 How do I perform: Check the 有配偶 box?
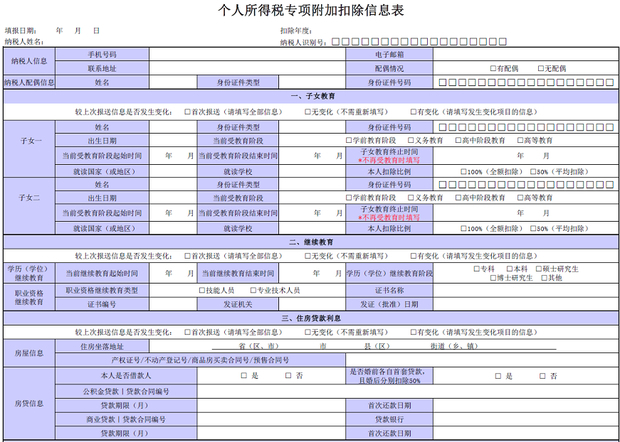pos(493,68)
